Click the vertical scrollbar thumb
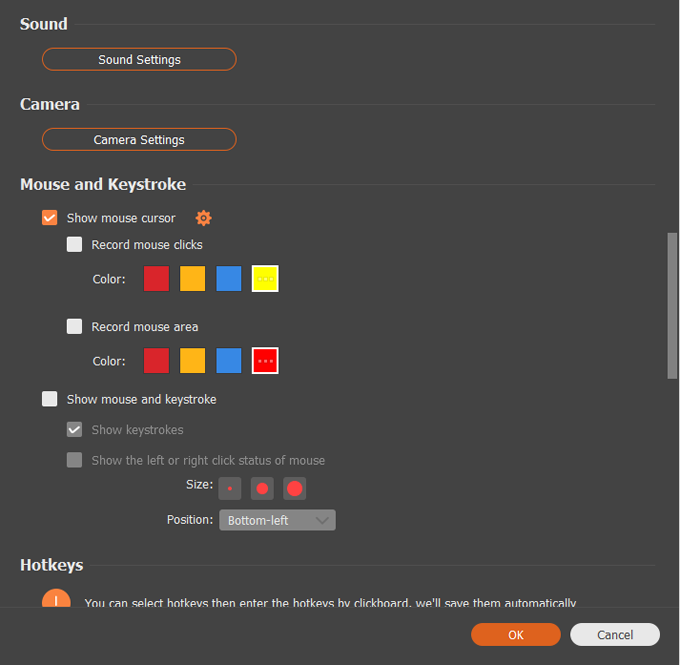 (x=672, y=305)
